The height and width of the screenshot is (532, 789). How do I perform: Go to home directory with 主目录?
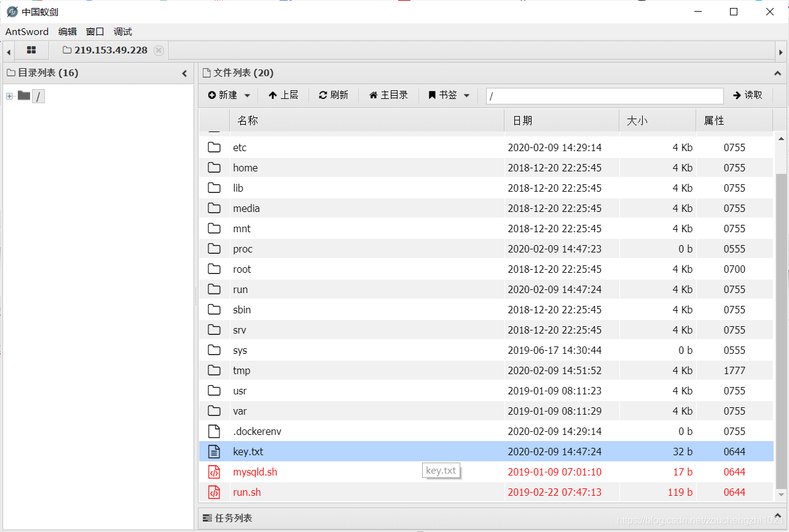(388, 95)
